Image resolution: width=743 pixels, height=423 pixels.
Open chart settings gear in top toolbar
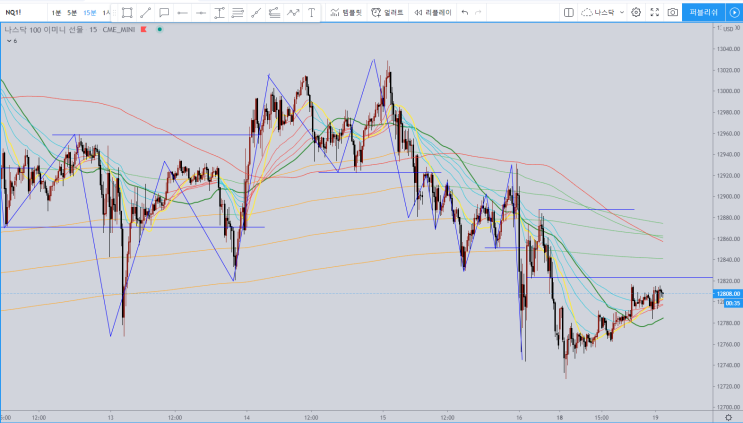pos(636,13)
